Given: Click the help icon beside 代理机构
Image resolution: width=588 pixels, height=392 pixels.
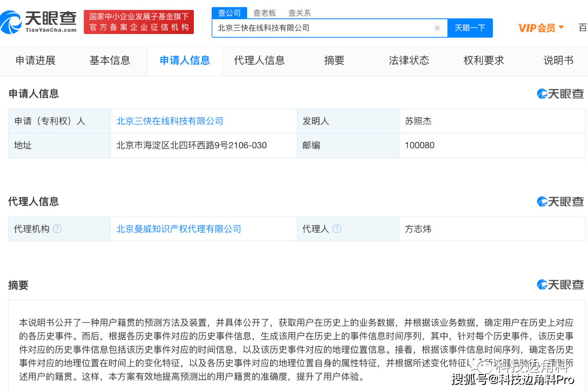Looking at the screenshot, I should (57, 229).
